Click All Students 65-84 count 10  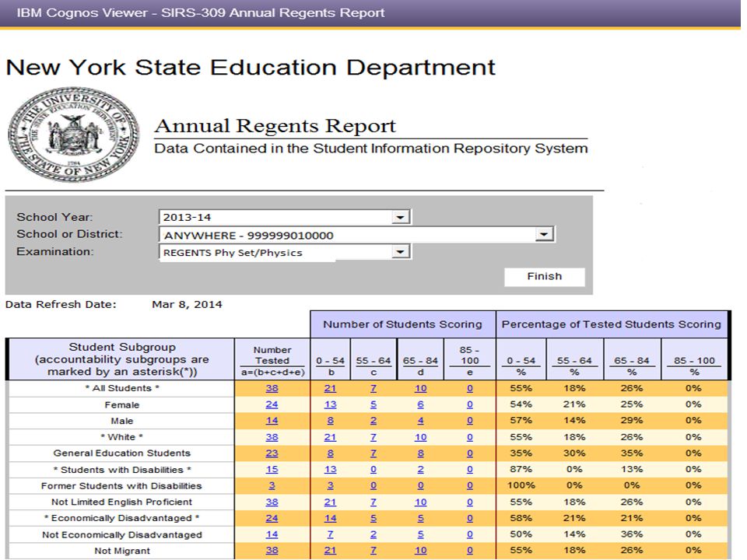click(421, 388)
